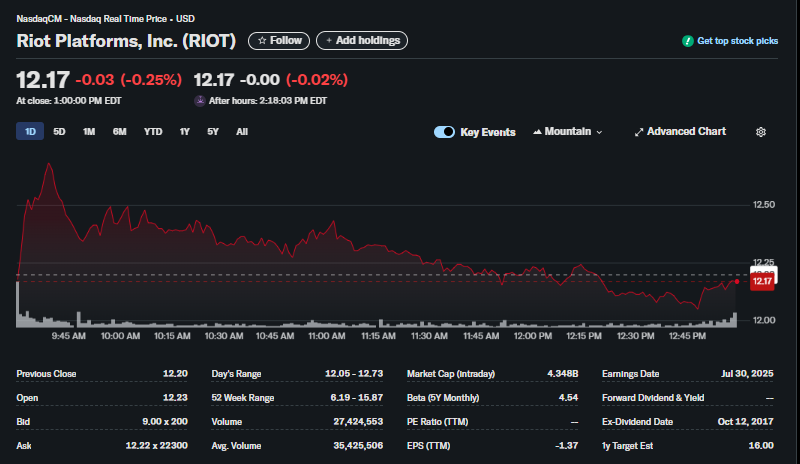Click the after-hours moon icon
Image resolution: width=800 pixels, height=464 pixels.
point(199,101)
